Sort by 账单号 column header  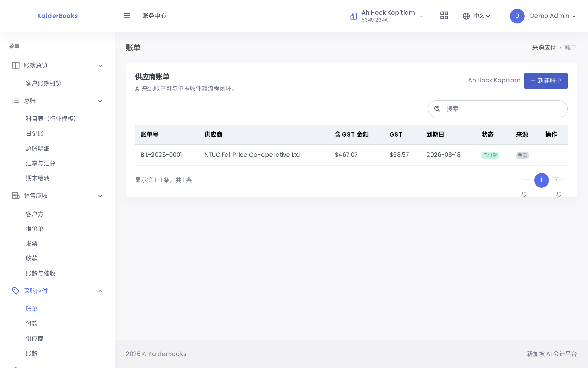click(x=150, y=135)
